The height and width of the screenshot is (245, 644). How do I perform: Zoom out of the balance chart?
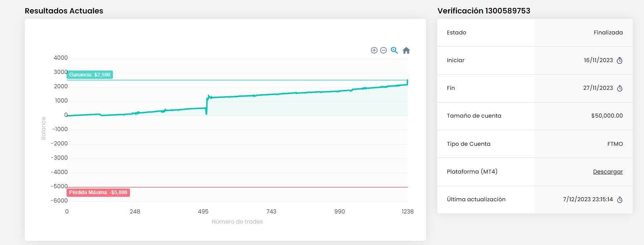click(x=384, y=50)
